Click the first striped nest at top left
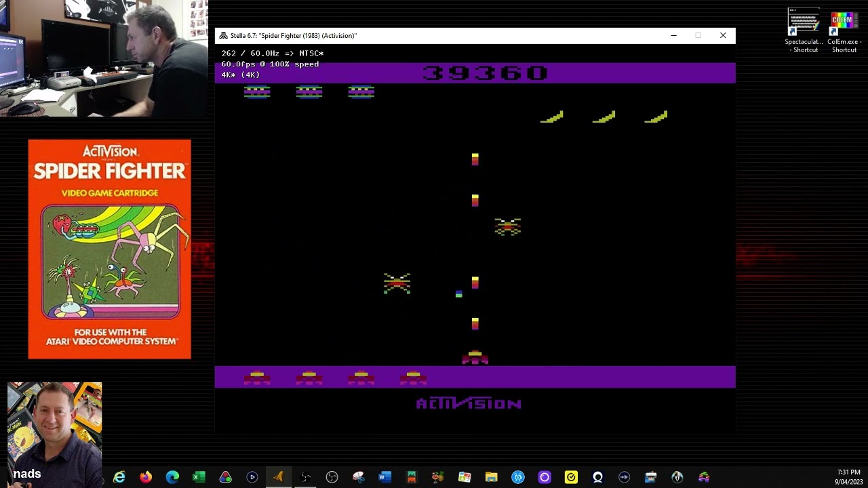Image resolution: width=868 pixels, height=488 pixels. pos(257,91)
